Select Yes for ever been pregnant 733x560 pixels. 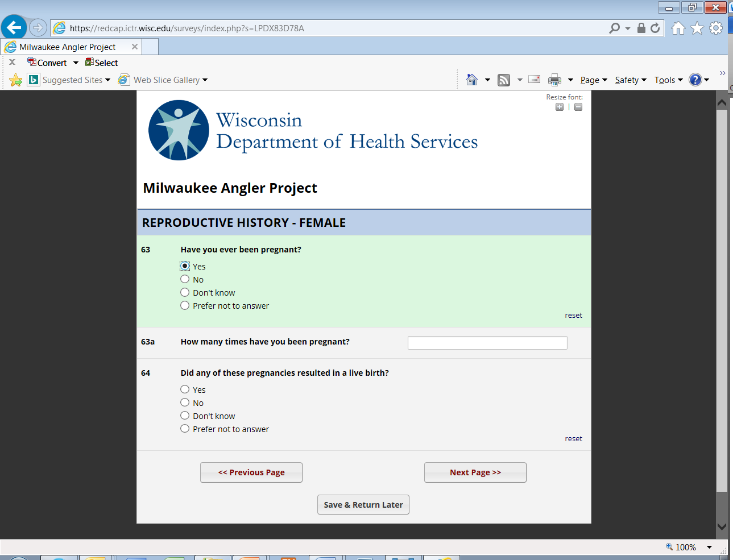pyautogui.click(x=185, y=266)
